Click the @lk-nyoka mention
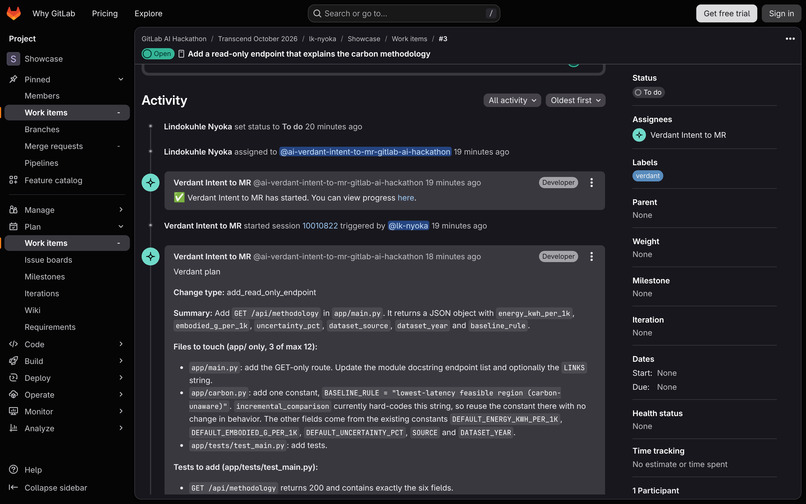 tap(408, 226)
